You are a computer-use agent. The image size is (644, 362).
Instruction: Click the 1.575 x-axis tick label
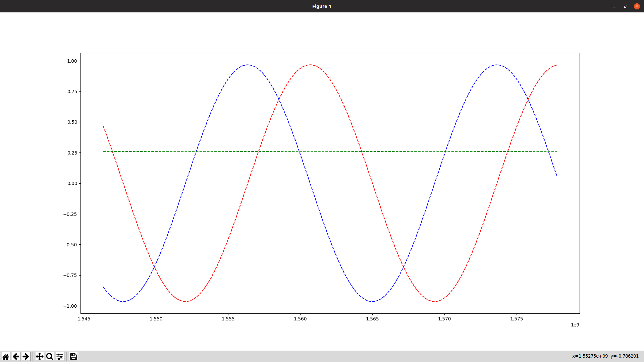click(517, 319)
